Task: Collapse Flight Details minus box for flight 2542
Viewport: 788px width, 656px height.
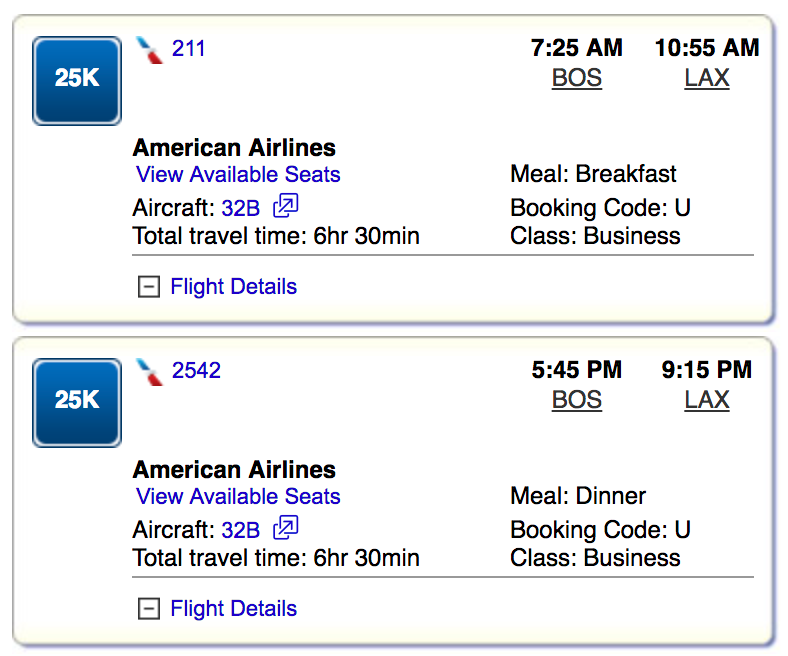Action: pyautogui.click(x=148, y=609)
